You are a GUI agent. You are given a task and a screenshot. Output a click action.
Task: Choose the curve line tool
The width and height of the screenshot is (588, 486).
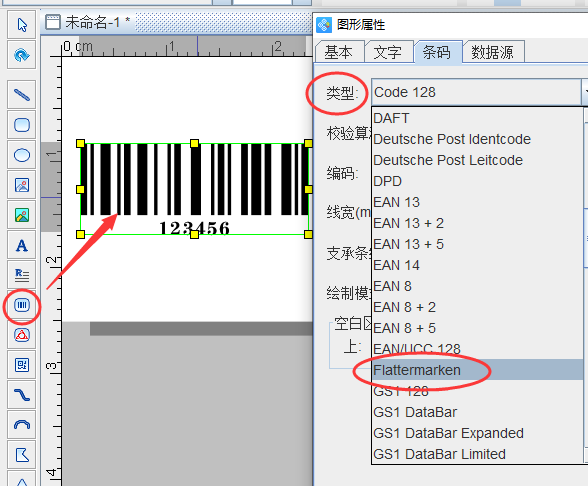(22, 395)
